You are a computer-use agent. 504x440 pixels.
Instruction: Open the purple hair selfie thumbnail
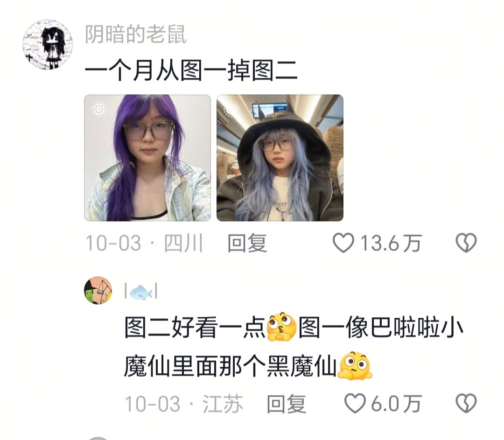147,158
